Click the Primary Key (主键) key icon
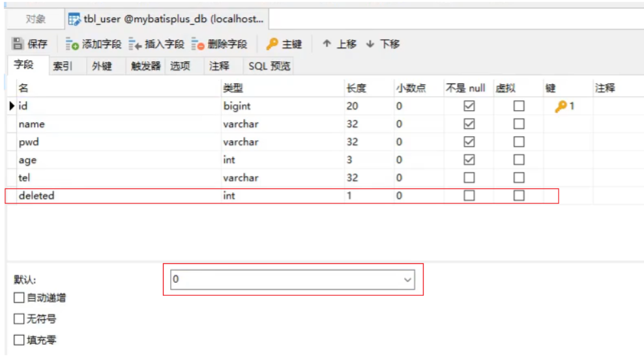 pos(272,44)
